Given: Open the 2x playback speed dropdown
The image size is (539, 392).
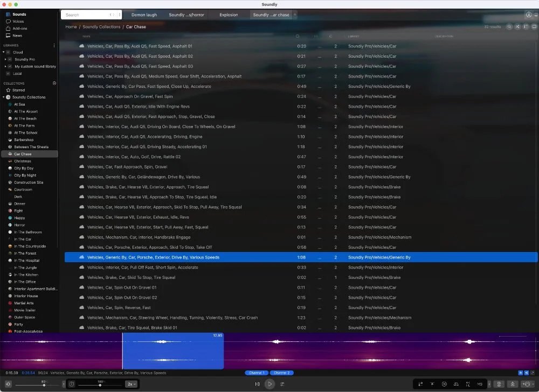Looking at the screenshot, I should click(132, 384).
